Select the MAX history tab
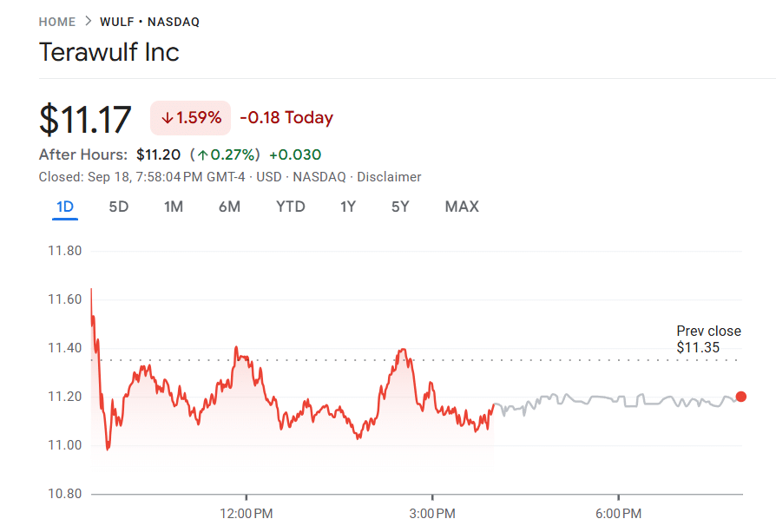 pyautogui.click(x=461, y=207)
